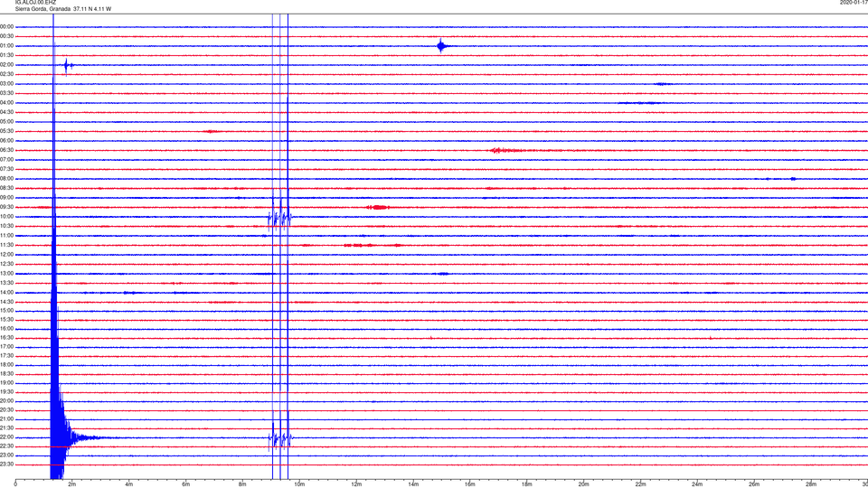This screenshot has height=488, width=868.
Task: Click the blue spike cluster on 10:00 trace
Action: click(x=280, y=219)
